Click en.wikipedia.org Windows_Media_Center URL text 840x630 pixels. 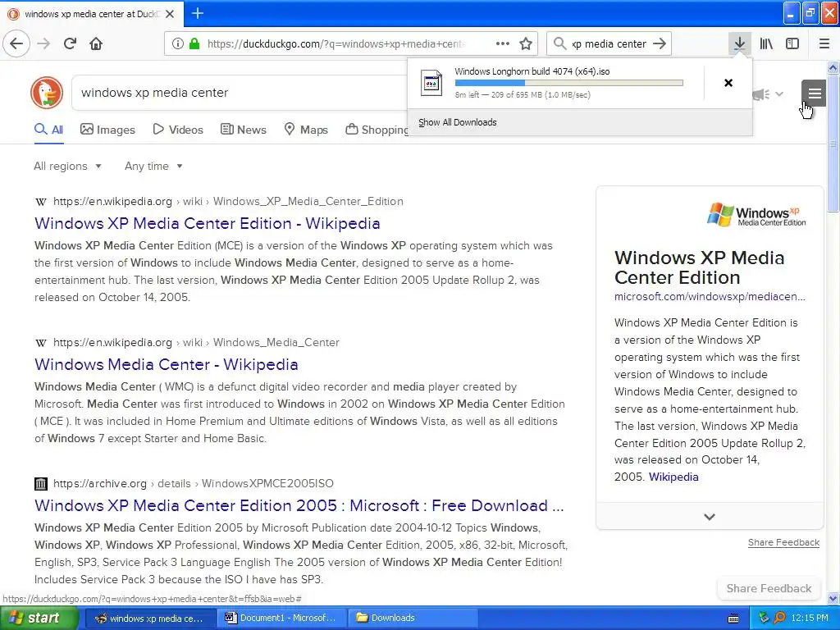point(196,342)
